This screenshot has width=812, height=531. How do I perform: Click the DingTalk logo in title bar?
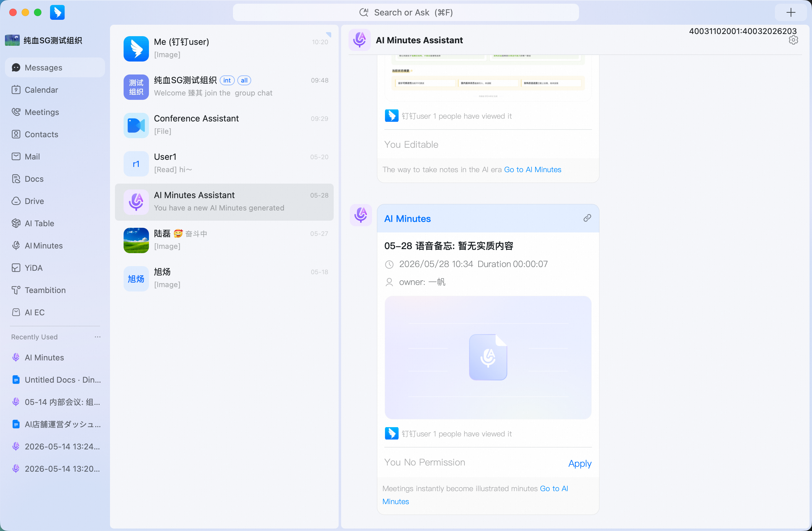pyautogui.click(x=57, y=13)
